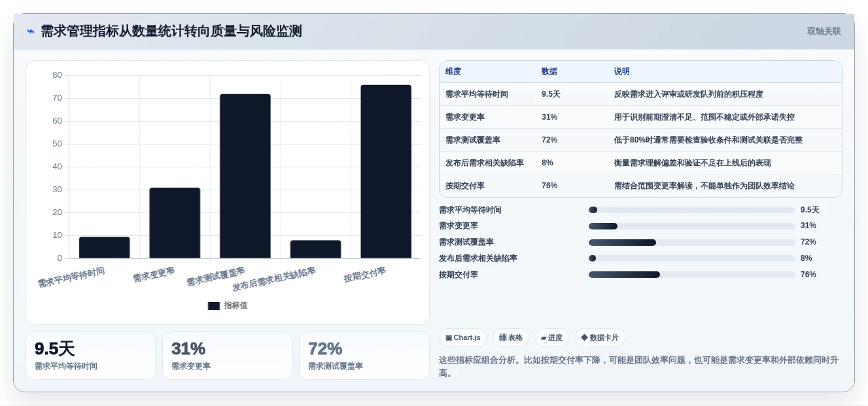868x406 pixels.
Task: Click the bar icon in 进度 chip
Action: pos(544,338)
